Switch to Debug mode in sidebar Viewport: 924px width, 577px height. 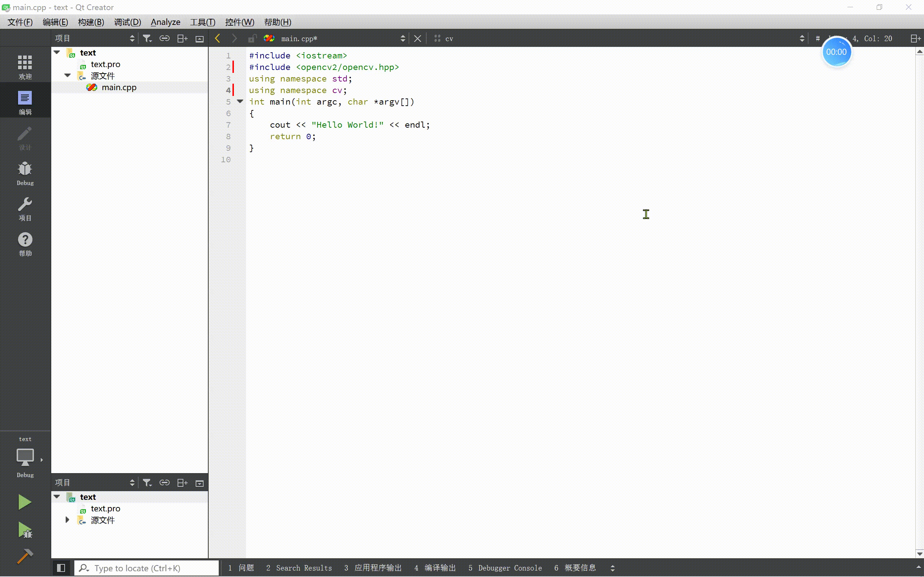(x=25, y=173)
